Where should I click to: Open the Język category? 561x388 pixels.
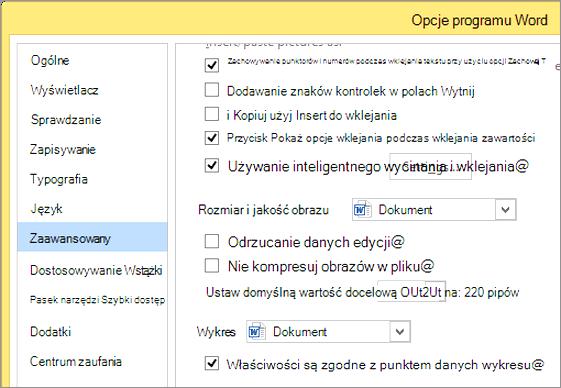(x=47, y=209)
